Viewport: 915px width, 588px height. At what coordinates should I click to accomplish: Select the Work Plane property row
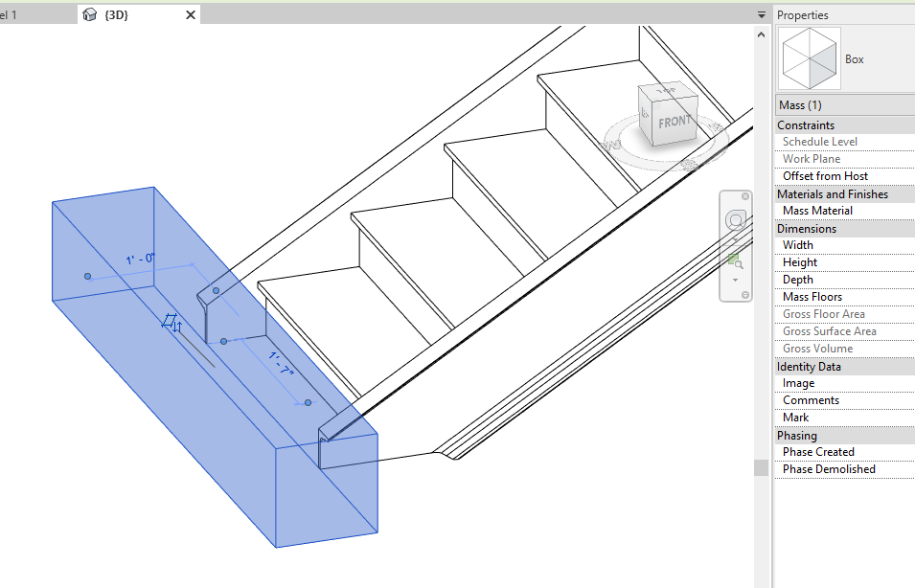point(845,159)
